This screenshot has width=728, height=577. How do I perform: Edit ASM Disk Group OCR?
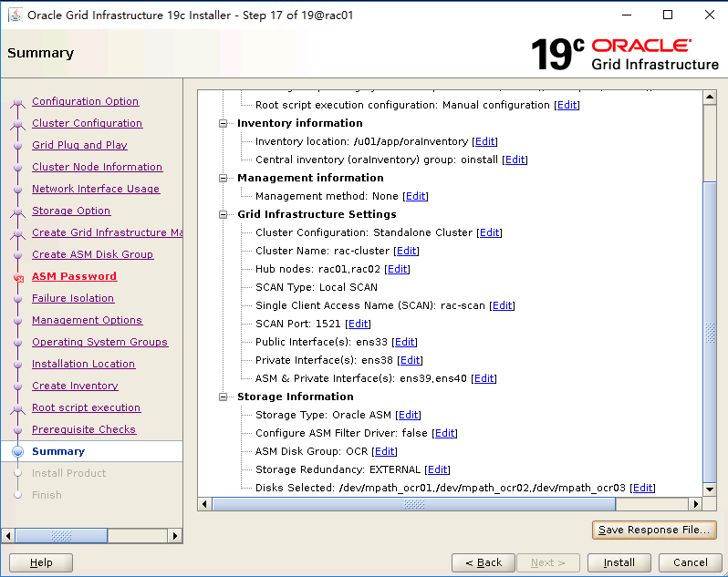click(x=384, y=451)
